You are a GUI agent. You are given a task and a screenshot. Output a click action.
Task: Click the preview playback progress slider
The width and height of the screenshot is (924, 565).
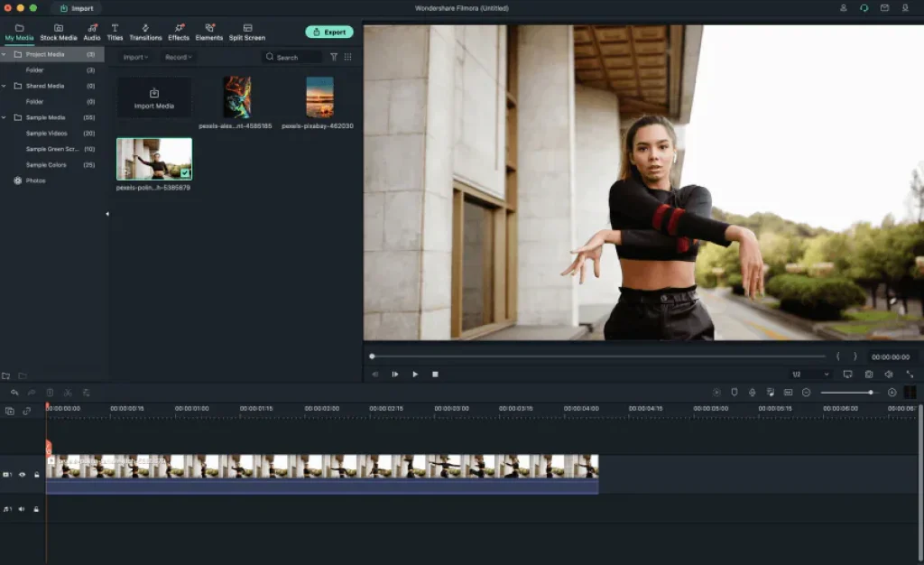598,357
